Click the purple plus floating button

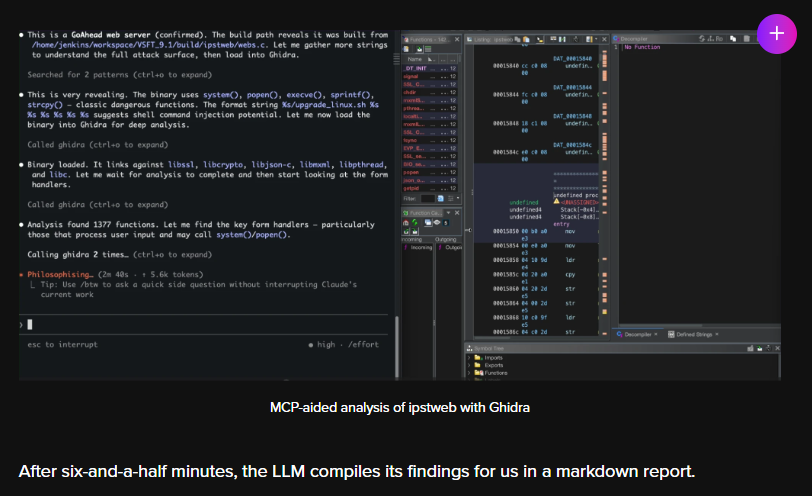click(x=776, y=34)
